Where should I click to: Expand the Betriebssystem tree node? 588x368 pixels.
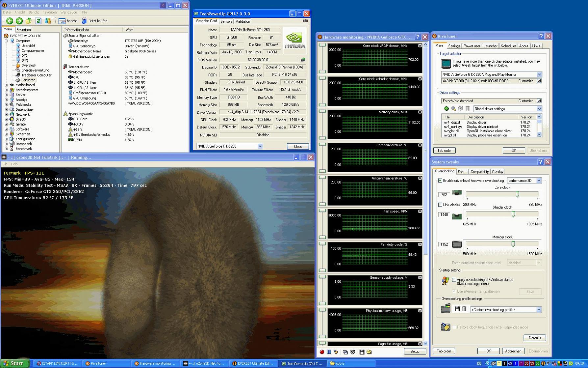point(6,90)
